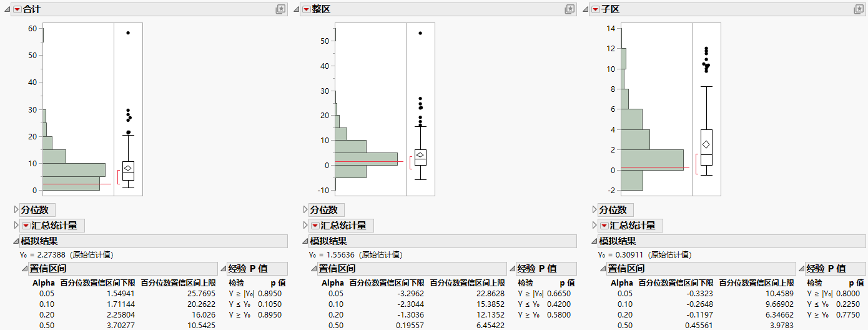The image size is (868, 330).
Task: Click the Alpha column header under 合计
Action: (x=44, y=283)
